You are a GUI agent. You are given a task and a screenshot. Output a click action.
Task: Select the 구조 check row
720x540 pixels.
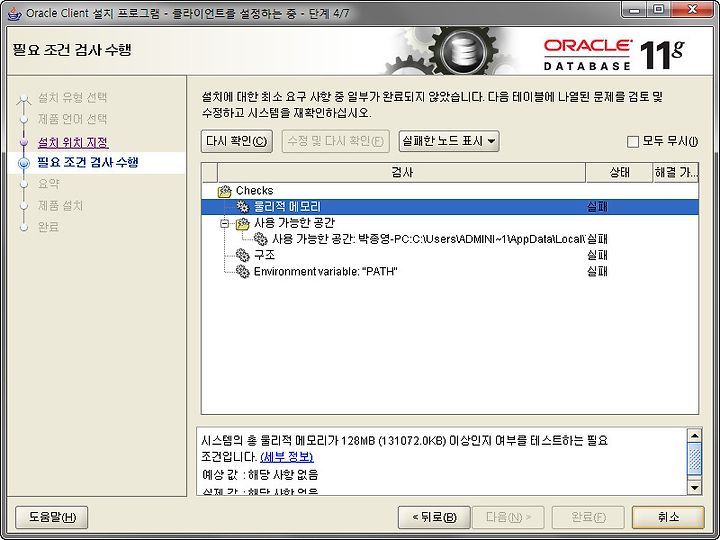coord(450,255)
